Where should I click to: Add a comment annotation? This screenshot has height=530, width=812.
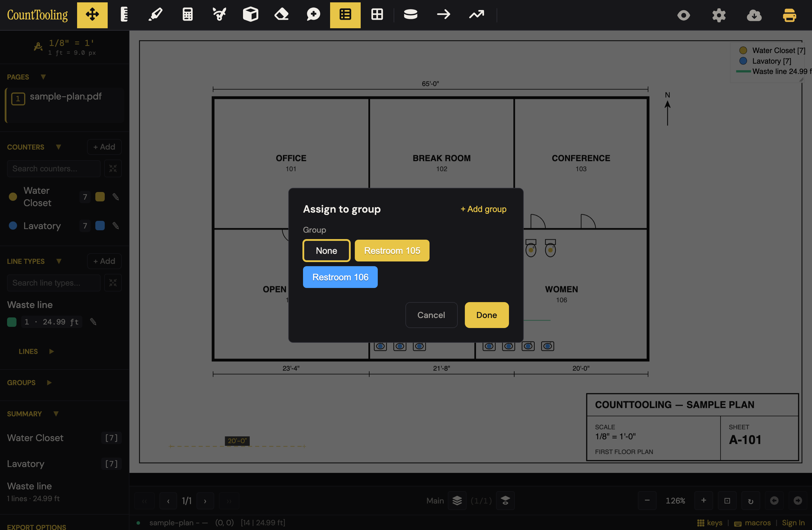coord(313,15)
